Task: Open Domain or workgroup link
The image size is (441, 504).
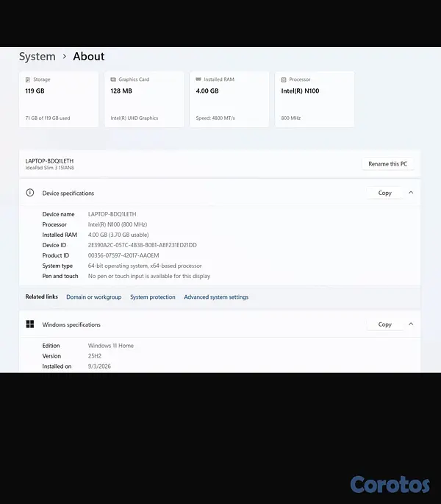Action: point(94,297)
